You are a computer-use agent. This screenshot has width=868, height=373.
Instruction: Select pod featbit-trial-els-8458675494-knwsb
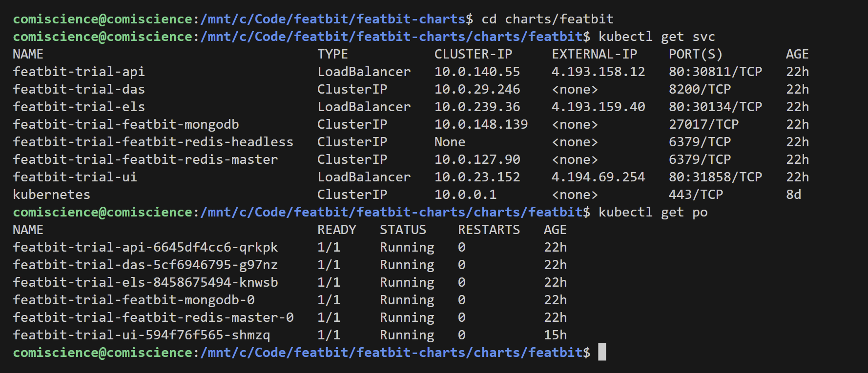point(145,282)
